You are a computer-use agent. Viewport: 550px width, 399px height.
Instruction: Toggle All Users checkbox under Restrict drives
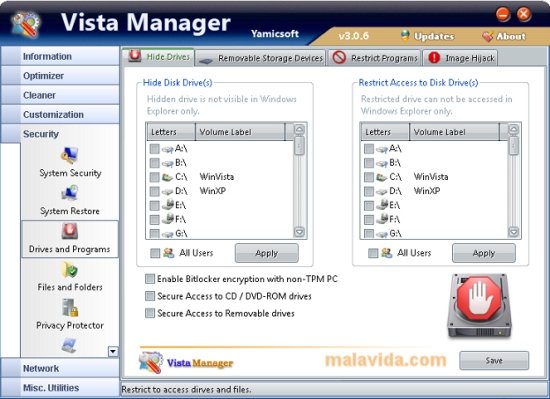(x=373, y=253)
